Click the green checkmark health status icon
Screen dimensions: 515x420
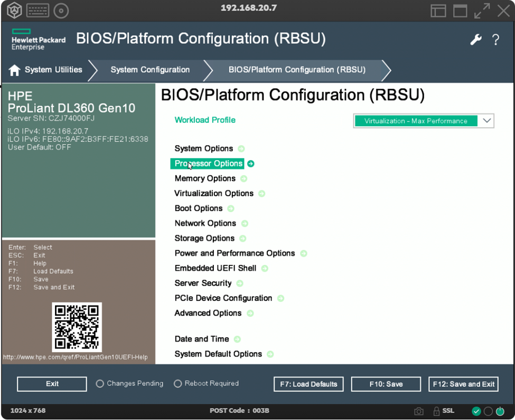pyautogui.click(x=476, y=411)
